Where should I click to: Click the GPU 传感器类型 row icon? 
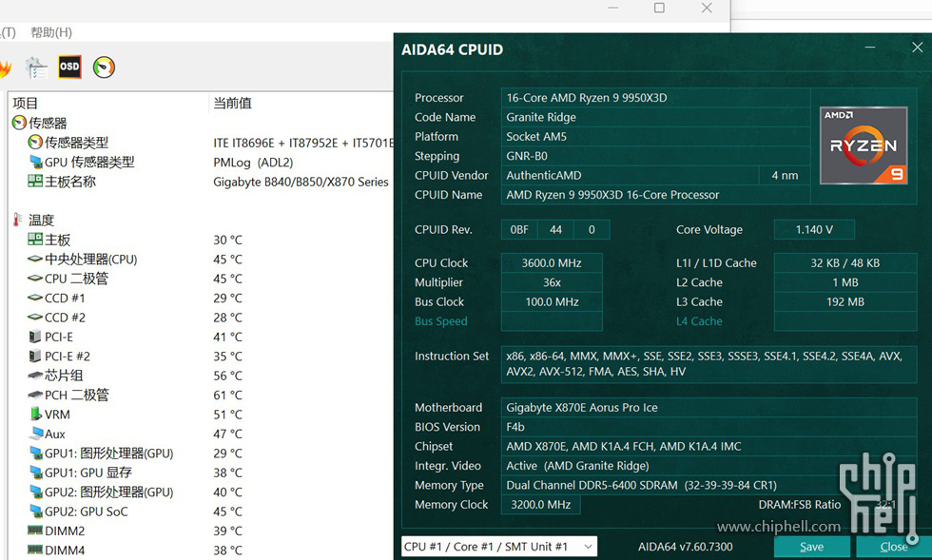(x=35, y=162)
